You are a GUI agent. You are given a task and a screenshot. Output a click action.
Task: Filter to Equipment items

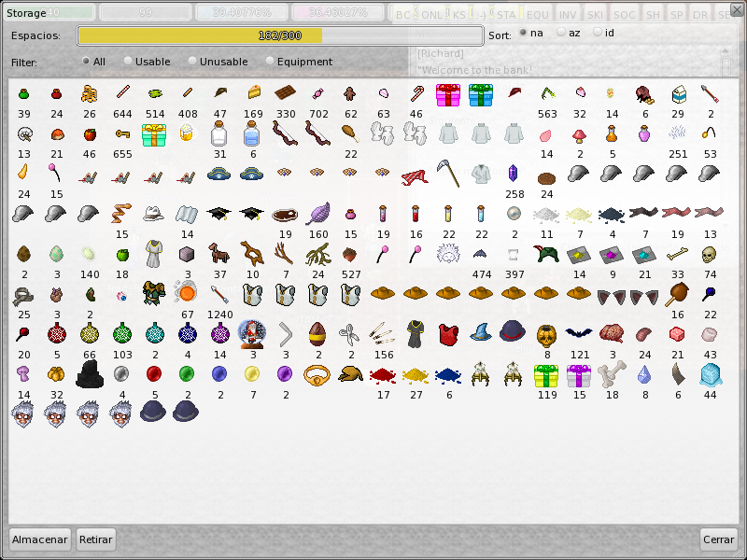[299, 62]
